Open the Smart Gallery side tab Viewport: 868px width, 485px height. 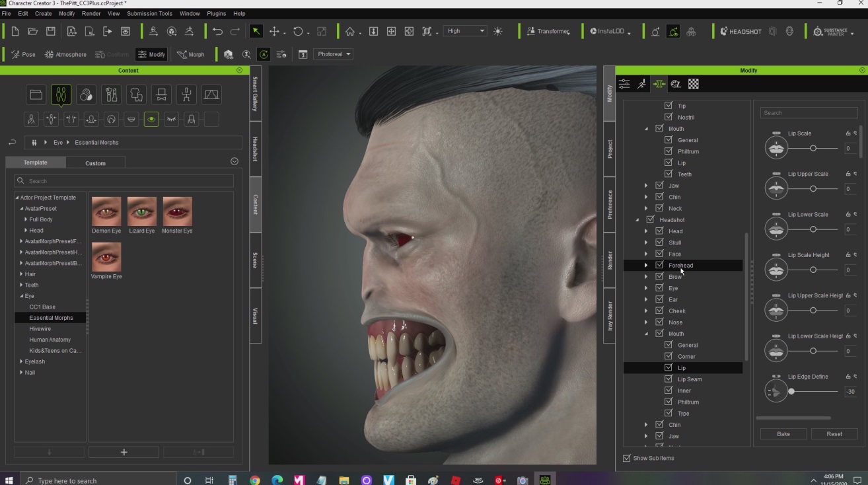coord(256,93)
